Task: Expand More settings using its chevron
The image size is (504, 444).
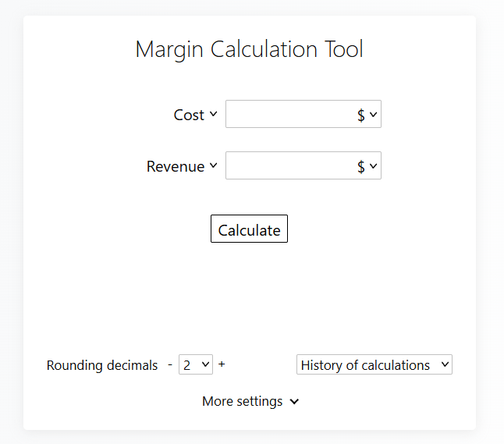Action: (x=294, y=402)
